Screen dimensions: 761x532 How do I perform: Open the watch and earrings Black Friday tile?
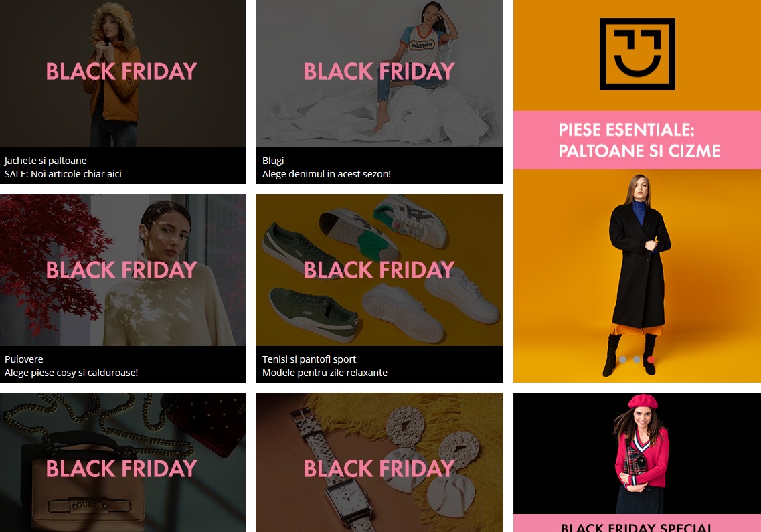[x=379, y=462]
